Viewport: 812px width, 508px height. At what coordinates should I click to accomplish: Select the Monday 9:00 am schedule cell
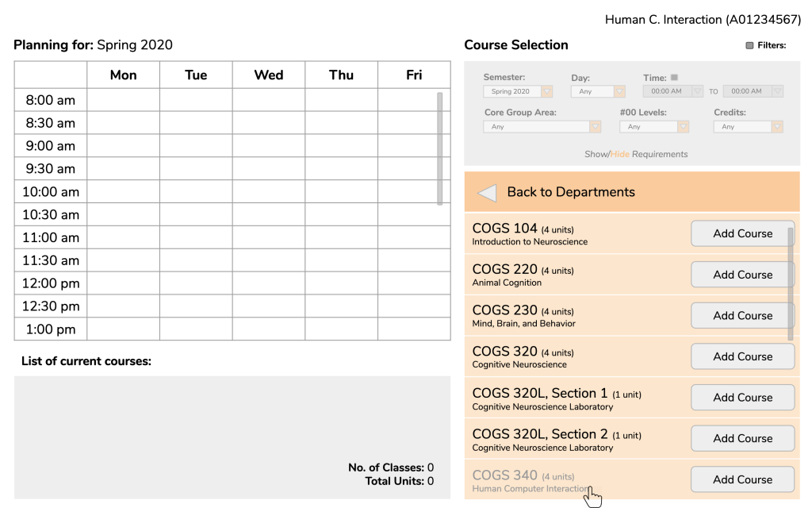(123, 146)
